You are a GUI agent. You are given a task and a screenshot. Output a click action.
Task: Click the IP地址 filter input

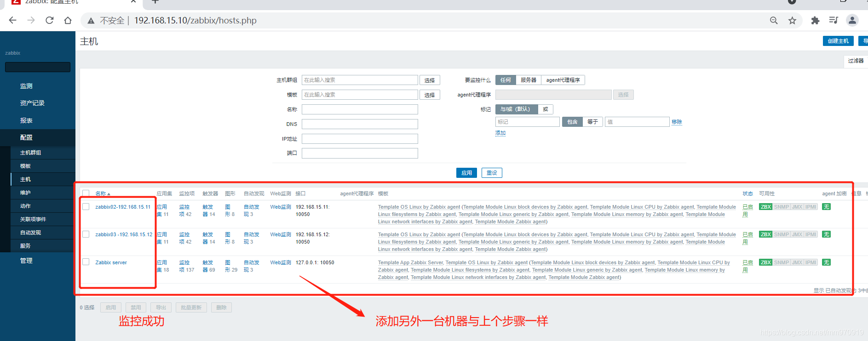tap(360, 139)
